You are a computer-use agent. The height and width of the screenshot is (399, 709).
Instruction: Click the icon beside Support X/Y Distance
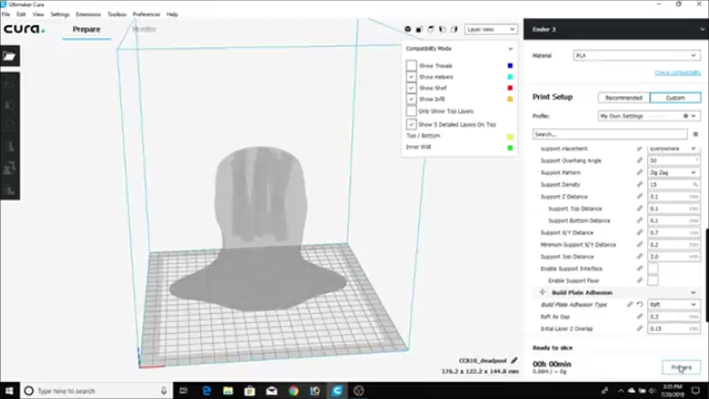pos(639,233)
